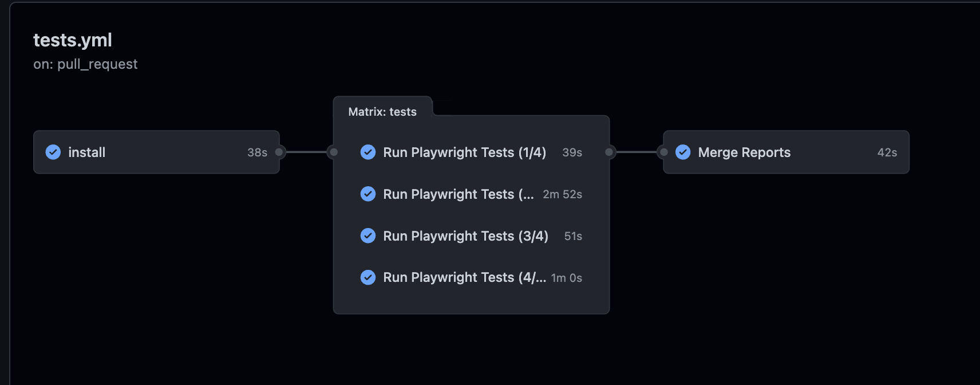The height and width of the screenshot is (385, 980).
Task: Click the success checkmark on install job
Action: click(x=53, y=152)
